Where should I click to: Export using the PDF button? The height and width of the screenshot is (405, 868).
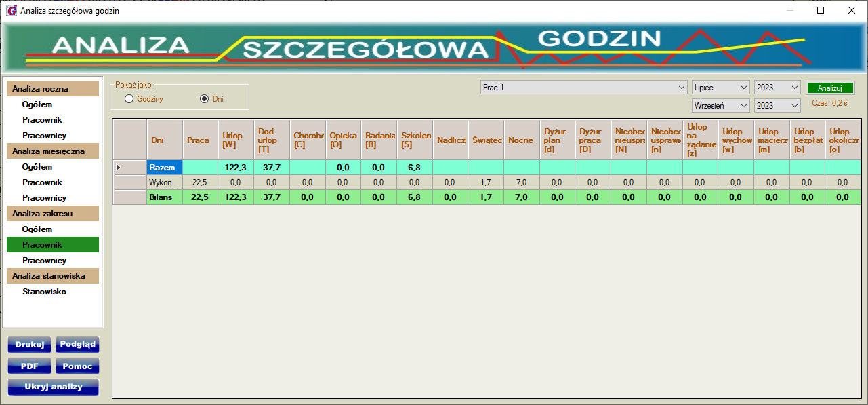(29, 366)
